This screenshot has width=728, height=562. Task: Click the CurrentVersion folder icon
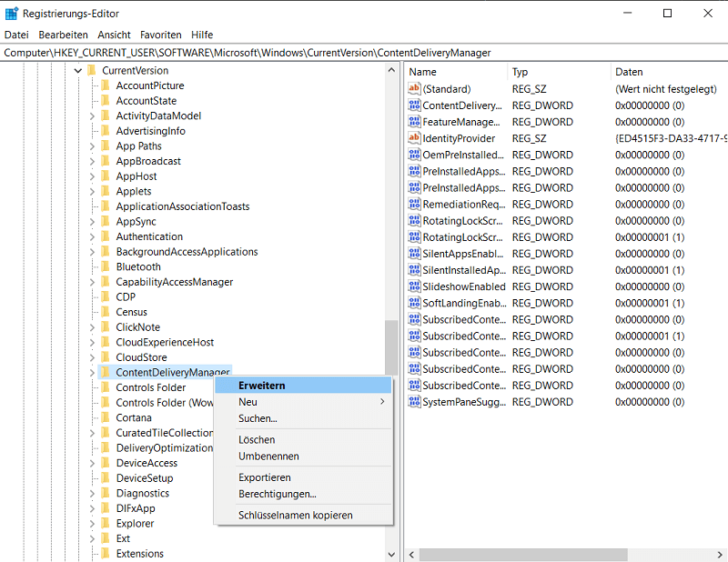[x=92, y=71]
